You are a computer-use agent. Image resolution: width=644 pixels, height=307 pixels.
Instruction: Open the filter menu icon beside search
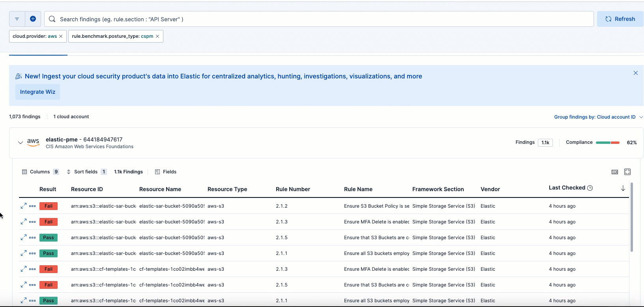[17, 19]
